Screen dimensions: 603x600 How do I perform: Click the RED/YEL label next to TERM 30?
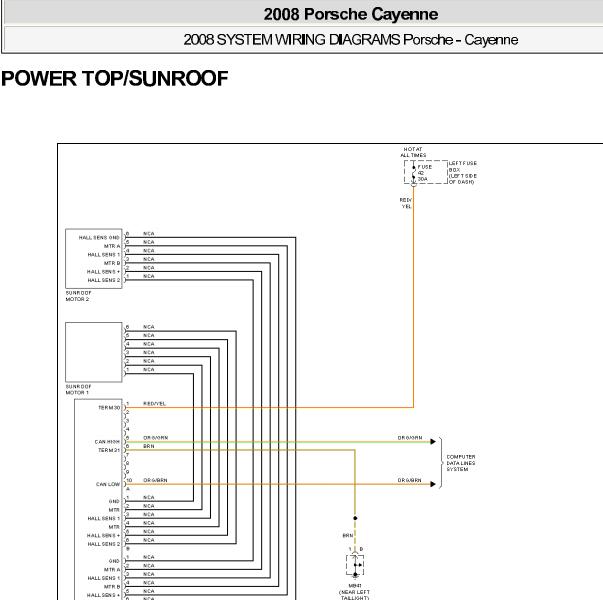(x=155, y=403)
